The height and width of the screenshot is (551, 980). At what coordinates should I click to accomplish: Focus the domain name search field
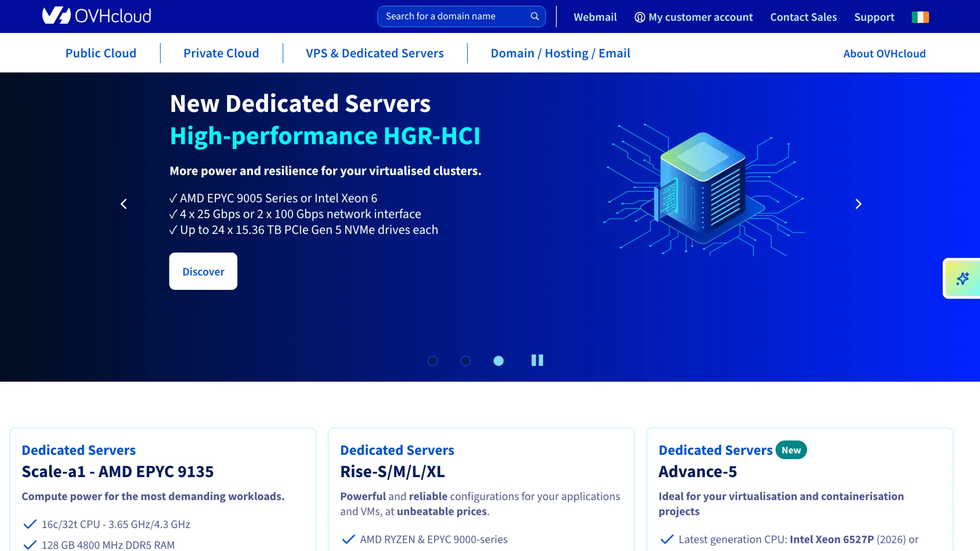(461, 16)
